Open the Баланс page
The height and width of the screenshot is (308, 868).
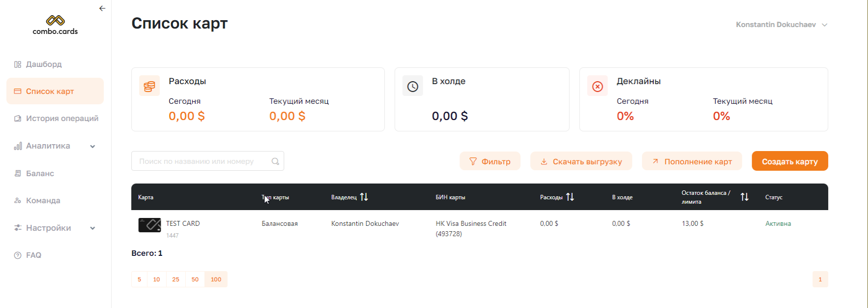coord(40,174)
